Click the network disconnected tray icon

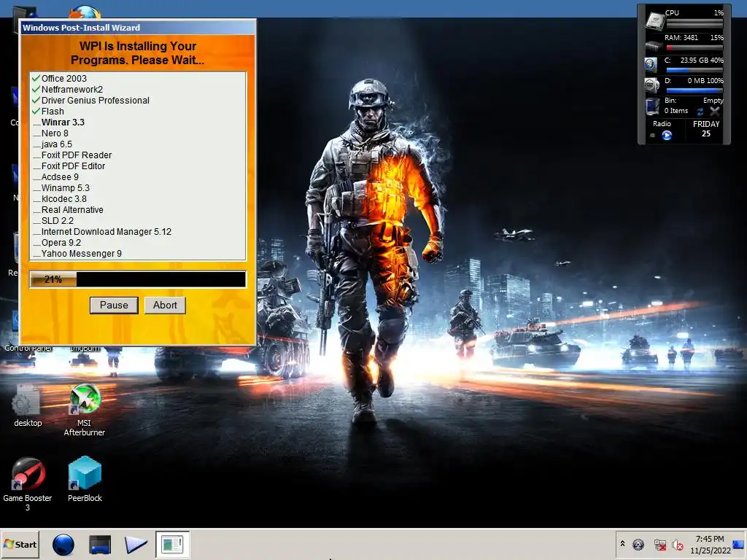coord(659,544)
